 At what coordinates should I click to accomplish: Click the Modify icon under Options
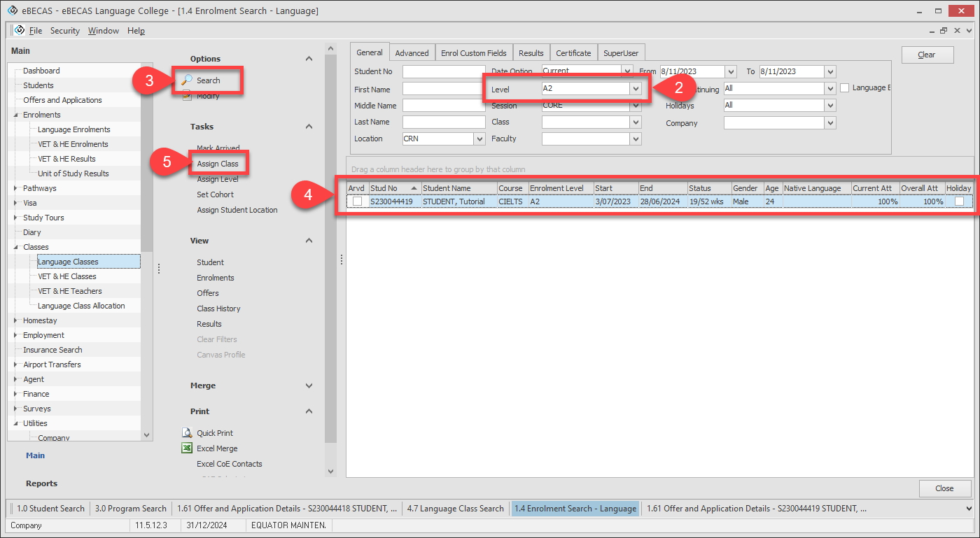click(x=187, y=97)
